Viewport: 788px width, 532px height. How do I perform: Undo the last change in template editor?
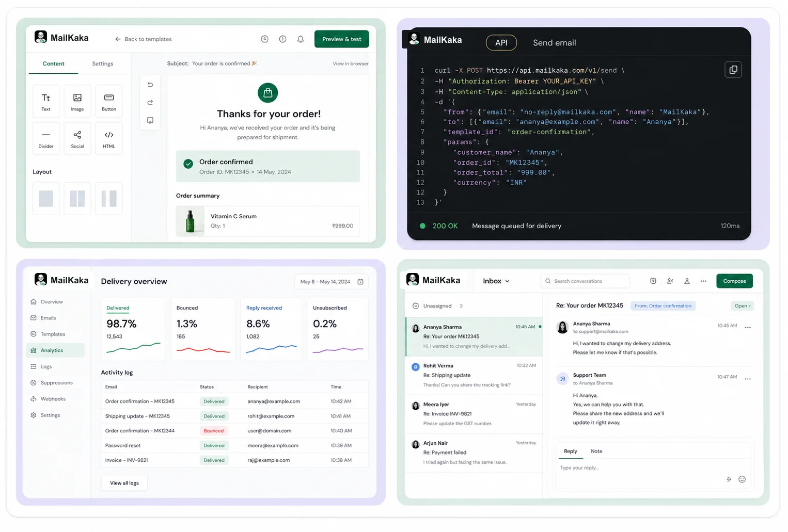[x=150, y=84]
